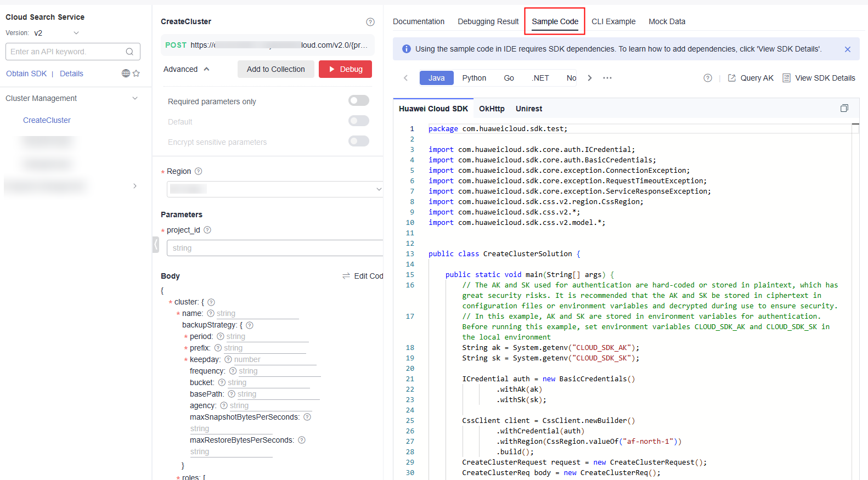Click the help icon beside bucket field
Image resolution: width=868 pixels, height=480 pixels.
(x=222, y=382)
